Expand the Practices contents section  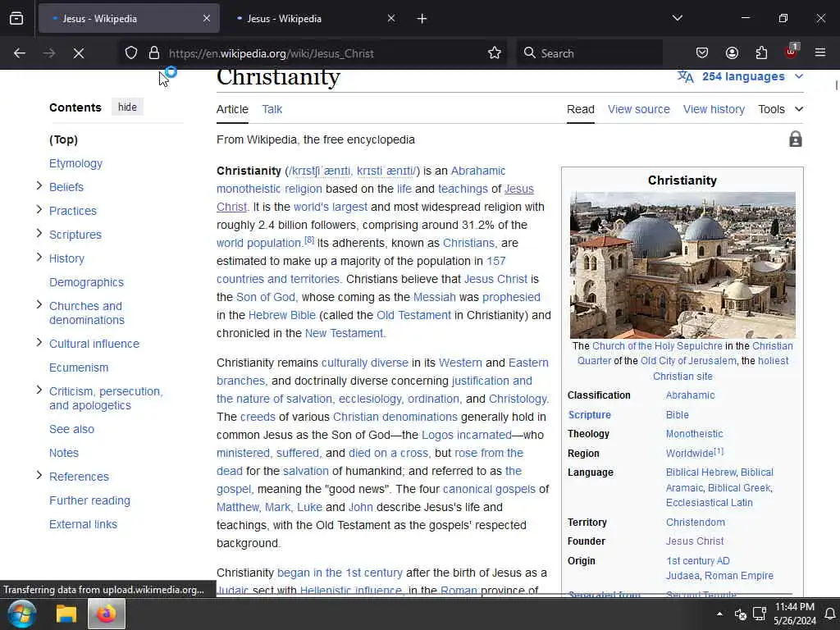[39, 209]
